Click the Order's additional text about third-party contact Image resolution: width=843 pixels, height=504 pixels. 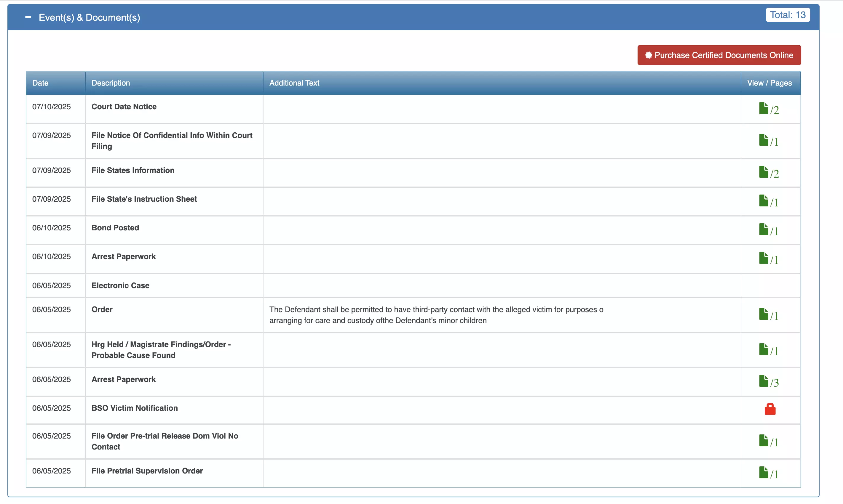pyautogui.click(x=436, y=315)
